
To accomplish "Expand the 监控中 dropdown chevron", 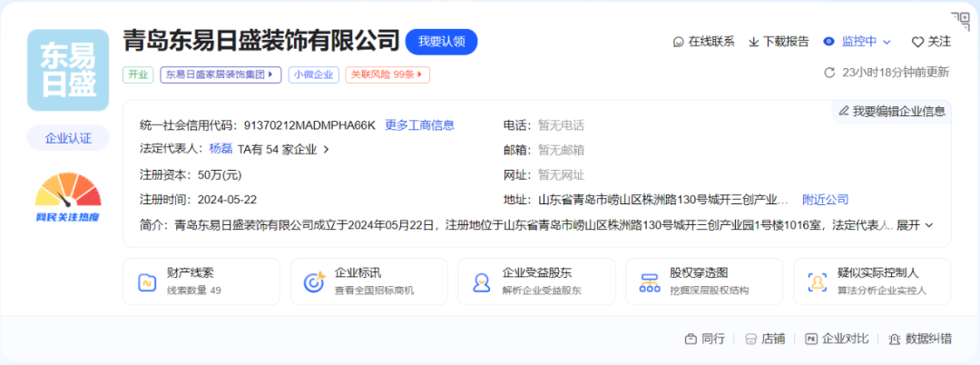I will coord(887,43).
